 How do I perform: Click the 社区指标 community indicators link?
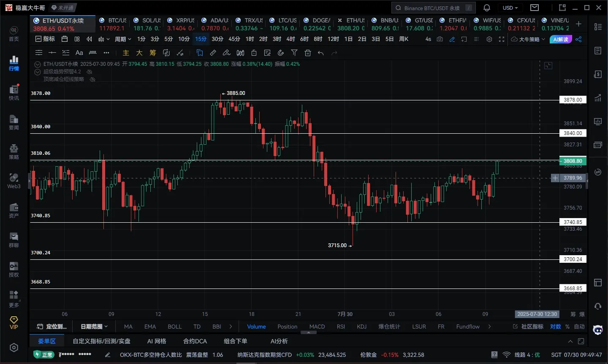[528, 326]
